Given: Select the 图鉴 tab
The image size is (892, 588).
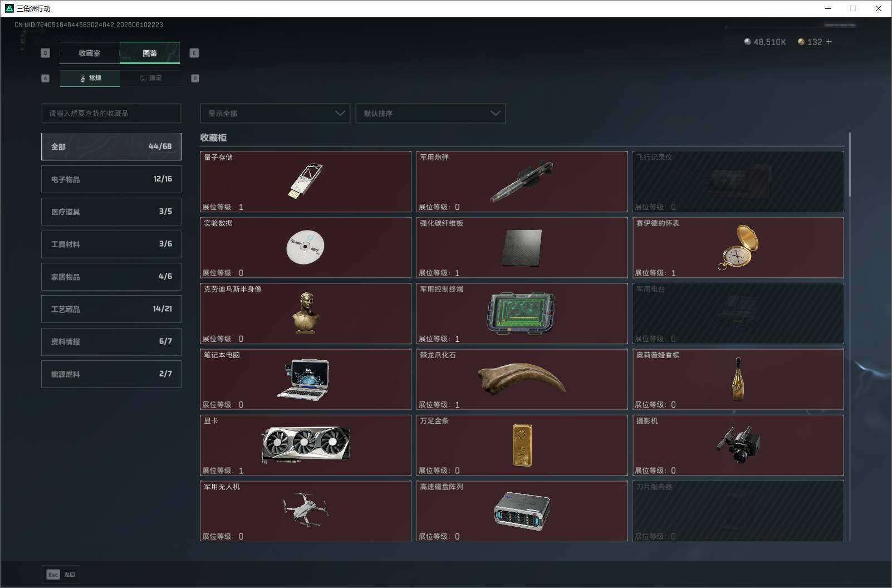Looking at the screenshot, I should point(150,53).
